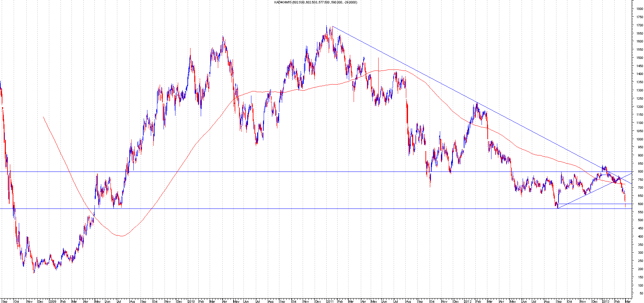Viewport: 644px width, 303px height.
Task: Click the red moving average trough in mid-2009
Action: point(121,236)
